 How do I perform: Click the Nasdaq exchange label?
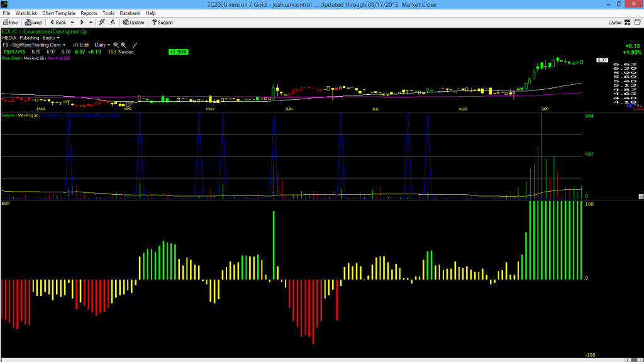coord(126,52)
